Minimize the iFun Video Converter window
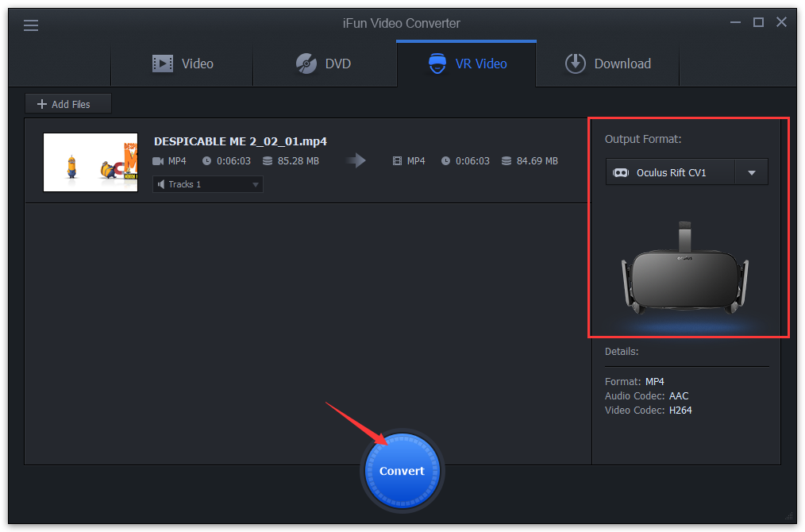The height and width of the screenshot is (532, 805). [x=735, y=22]
